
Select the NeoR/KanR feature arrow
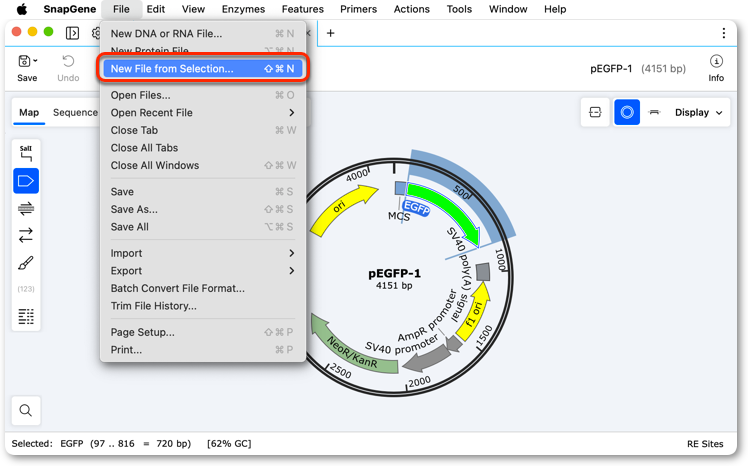tap(354, 345)
